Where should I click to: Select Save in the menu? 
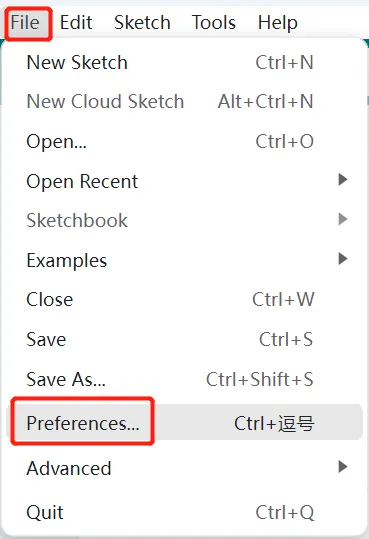pos(184,339)
